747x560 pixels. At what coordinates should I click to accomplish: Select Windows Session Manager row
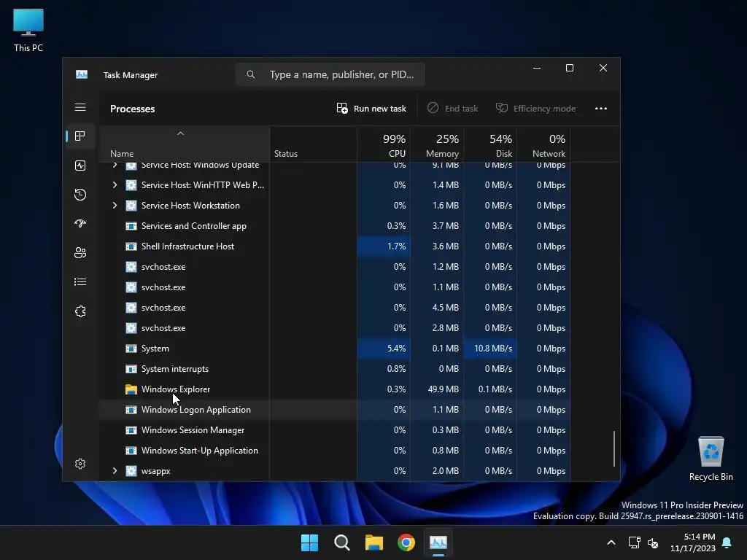point(335,430)
